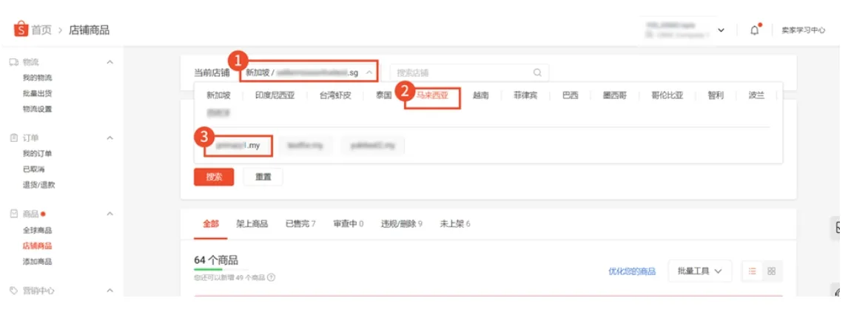Select the 台湾虾皮 region tab
Viewport: 868px width, 315px height.
335,95
